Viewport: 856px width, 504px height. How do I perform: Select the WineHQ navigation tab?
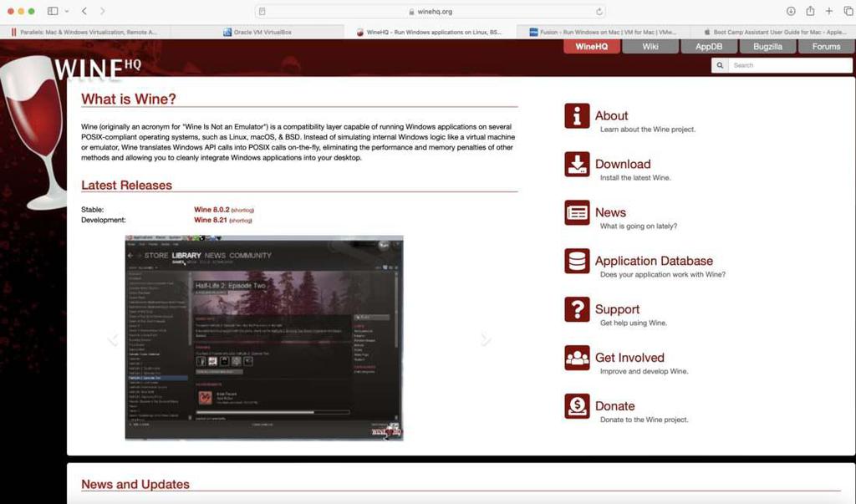coord(592,47)
